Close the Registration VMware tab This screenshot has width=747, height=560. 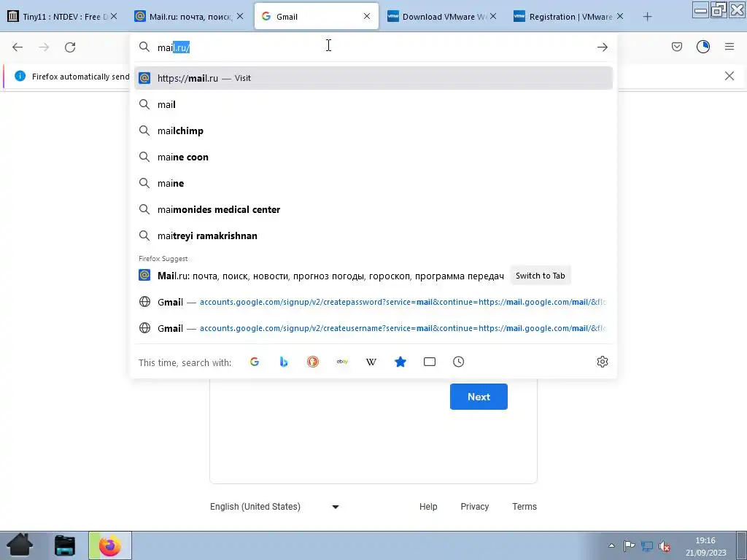(620, 16)
